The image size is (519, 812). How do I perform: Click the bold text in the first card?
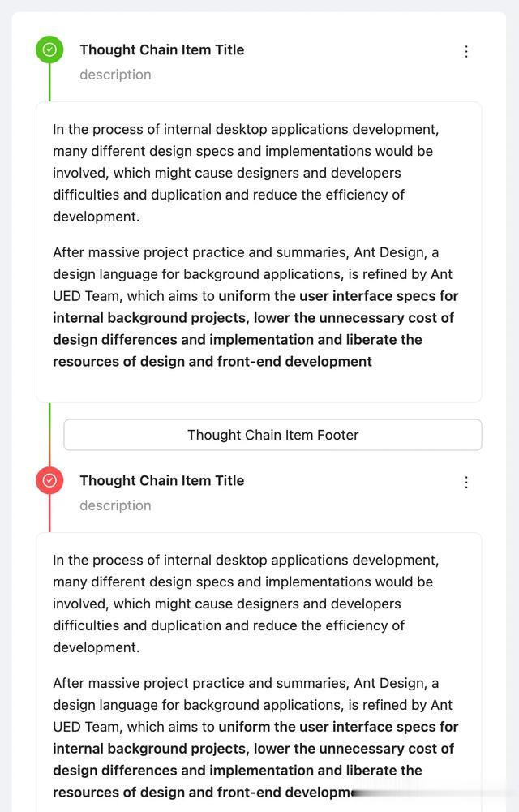pos(255,329)
